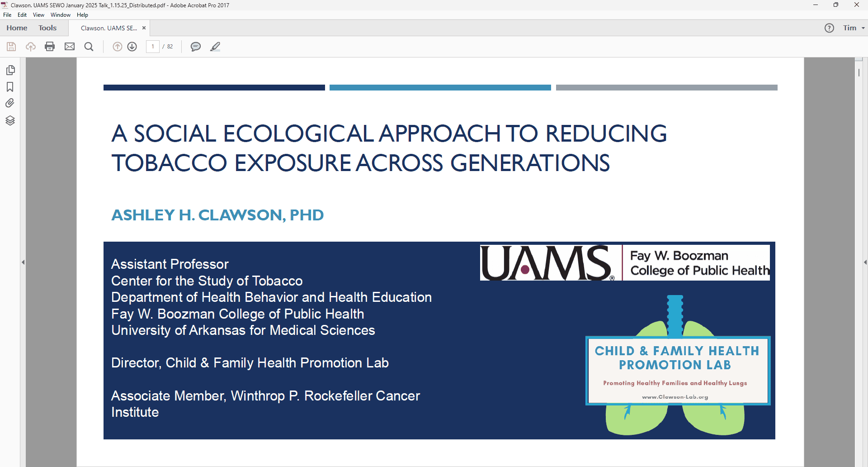Expand the left navigation pane arrow
The height and width of the screenshot is (467, 868).
23,262
